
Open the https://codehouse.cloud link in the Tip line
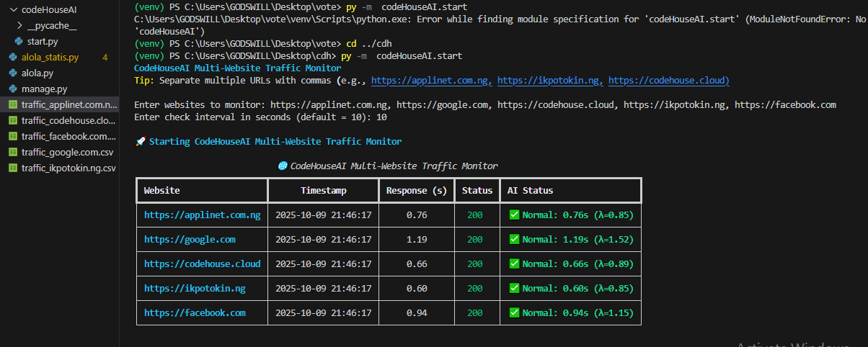tap(669, 80)
